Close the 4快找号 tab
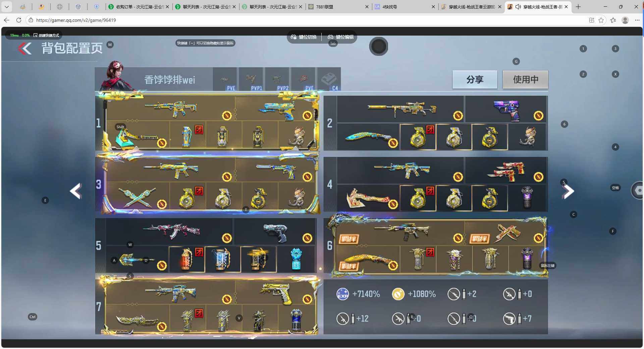644x349 pixels. tap(433, 7)
